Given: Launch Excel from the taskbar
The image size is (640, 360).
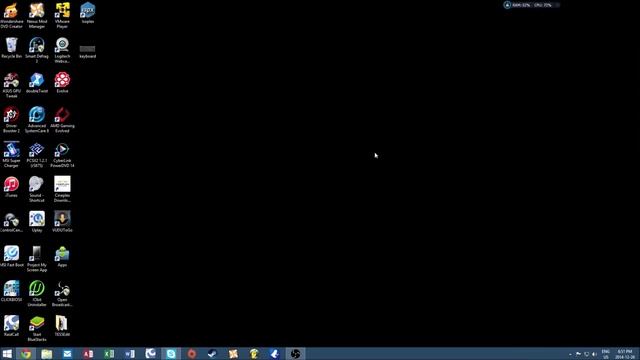Looking at the screenshot, I should [109, 353].
